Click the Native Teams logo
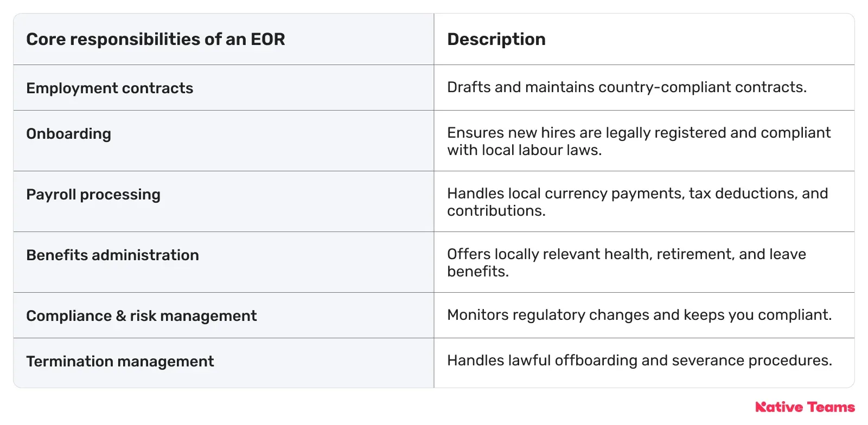868x425 pixels. click(805, 407)
